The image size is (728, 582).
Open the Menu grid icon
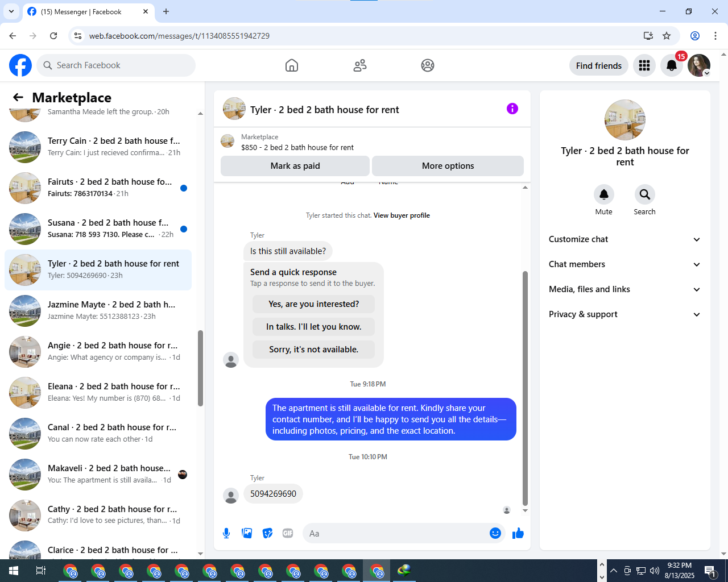[x=644, y=65]
